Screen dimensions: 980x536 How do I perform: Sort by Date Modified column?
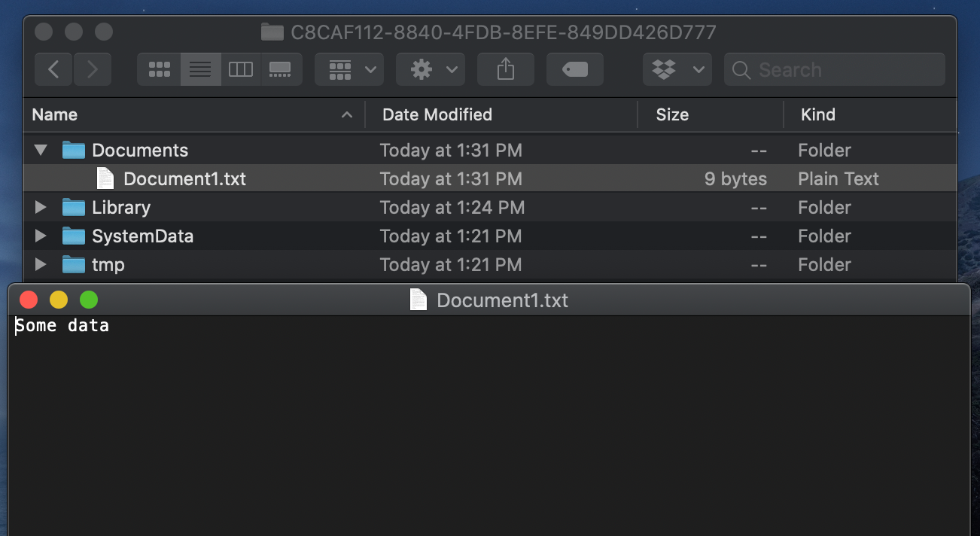[437, 114]
